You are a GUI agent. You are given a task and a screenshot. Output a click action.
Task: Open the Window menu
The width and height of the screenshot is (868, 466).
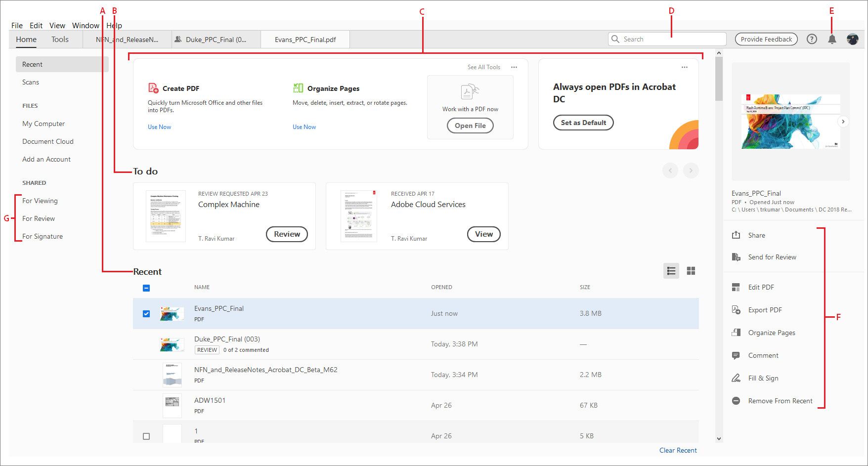86,26
